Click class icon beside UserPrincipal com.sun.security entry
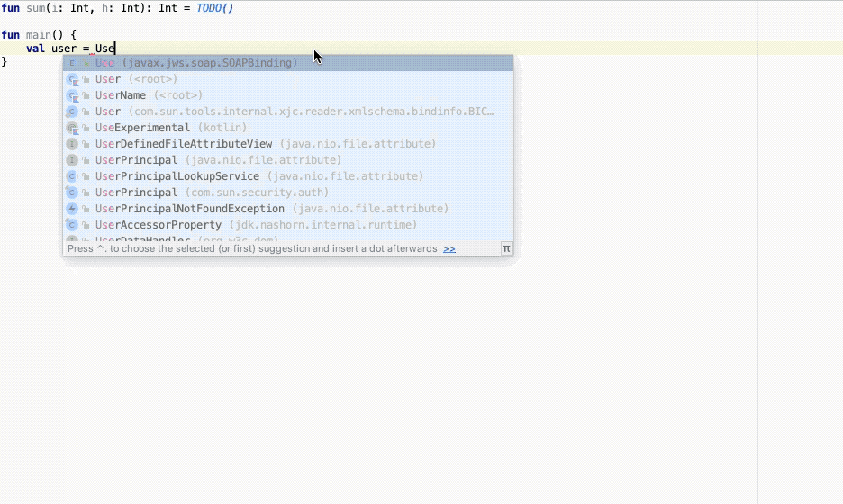843x504 pixels. click(x=72, y=193)
